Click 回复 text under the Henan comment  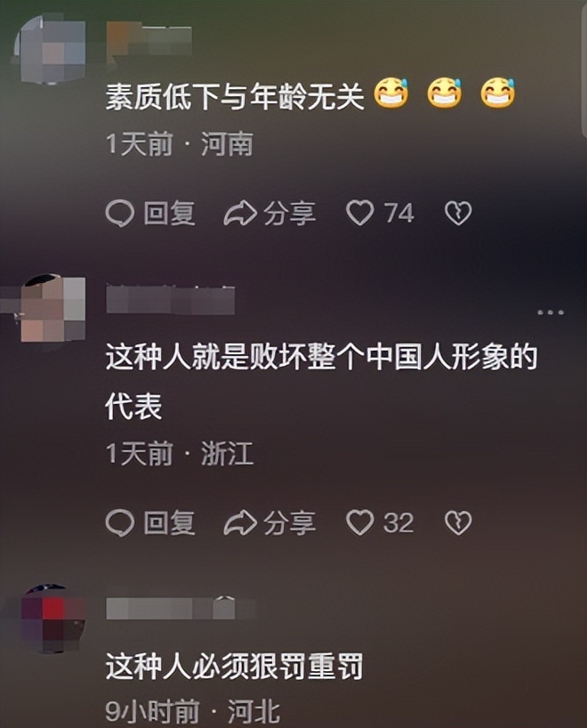tap(169, 214)
